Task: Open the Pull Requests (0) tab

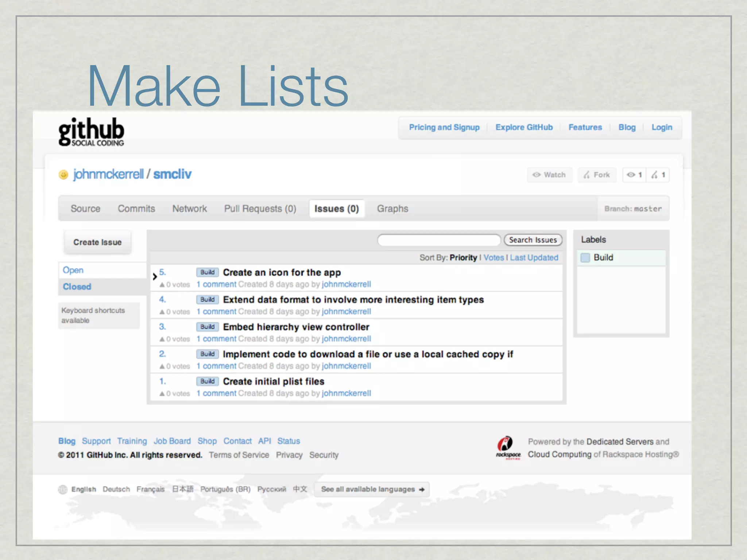Action: point(260,209)
